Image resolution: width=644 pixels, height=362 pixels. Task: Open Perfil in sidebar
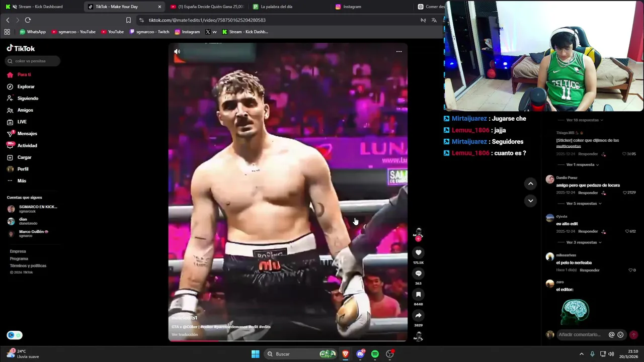tap(18, 169)
